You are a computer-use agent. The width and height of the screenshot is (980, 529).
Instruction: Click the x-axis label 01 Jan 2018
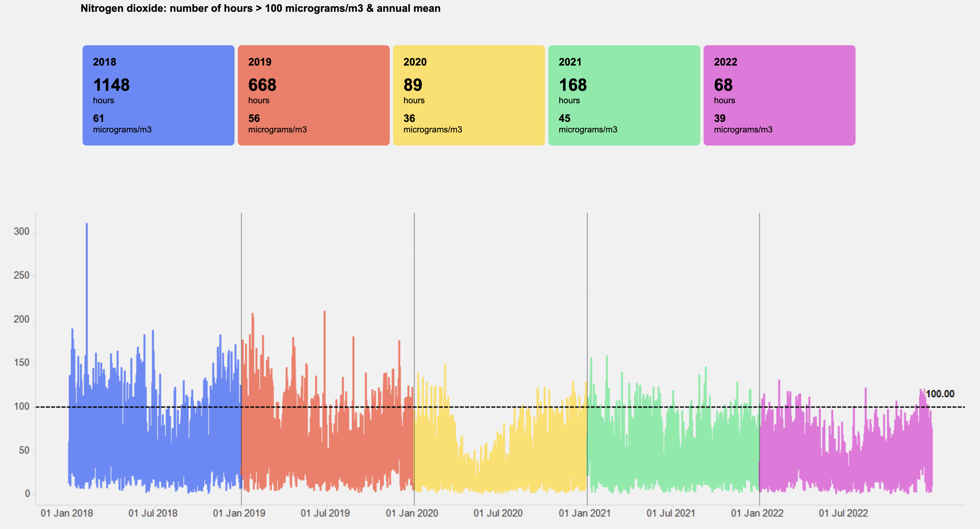click(66, 513)
